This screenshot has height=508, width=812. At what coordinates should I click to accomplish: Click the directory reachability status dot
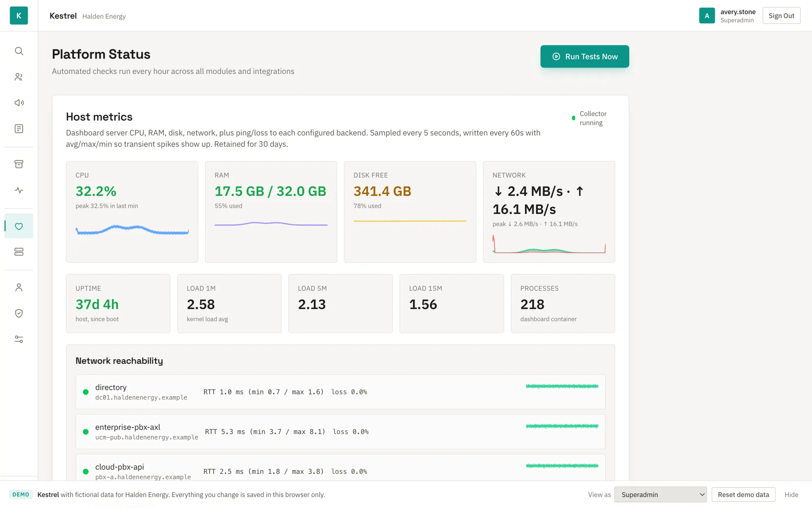pos(86,392)
